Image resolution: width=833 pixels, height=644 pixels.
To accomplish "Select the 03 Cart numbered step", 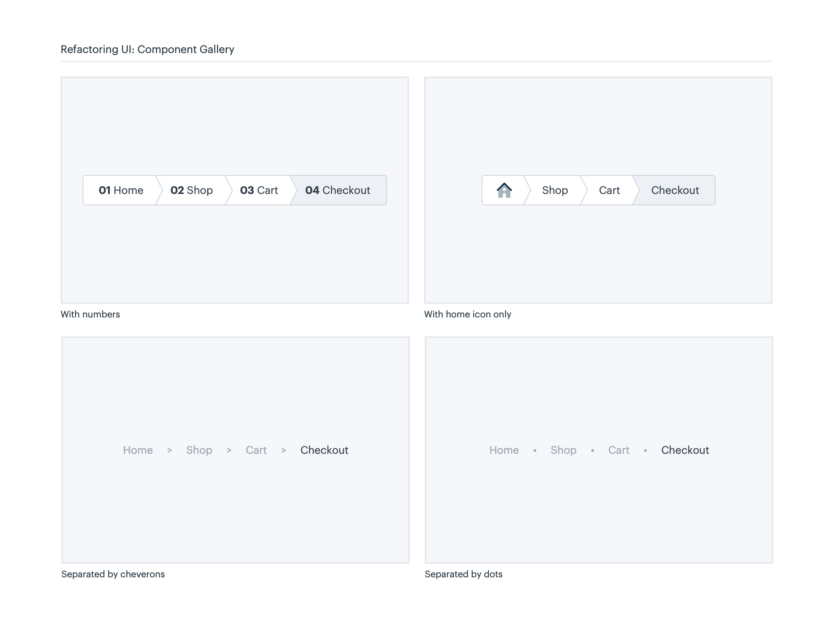I will [x=259, y=190].
